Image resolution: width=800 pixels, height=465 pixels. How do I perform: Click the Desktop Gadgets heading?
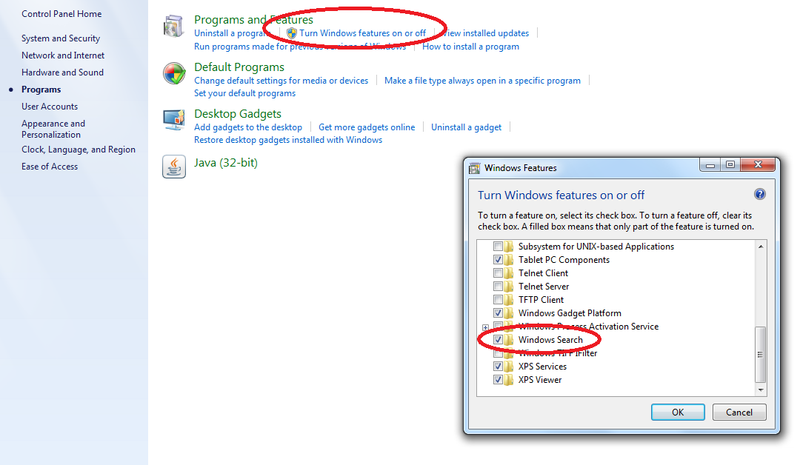237,113
